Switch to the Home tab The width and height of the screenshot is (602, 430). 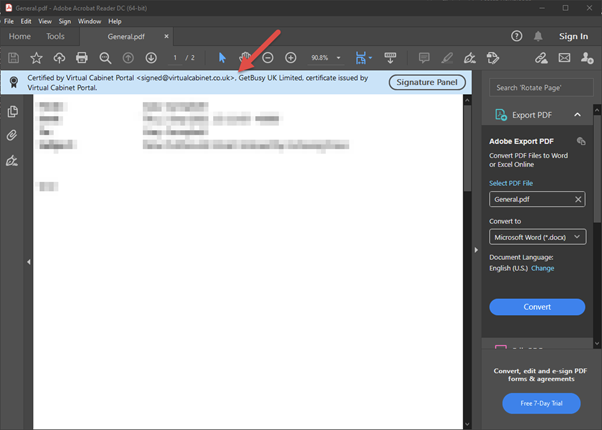click(20, 36)
